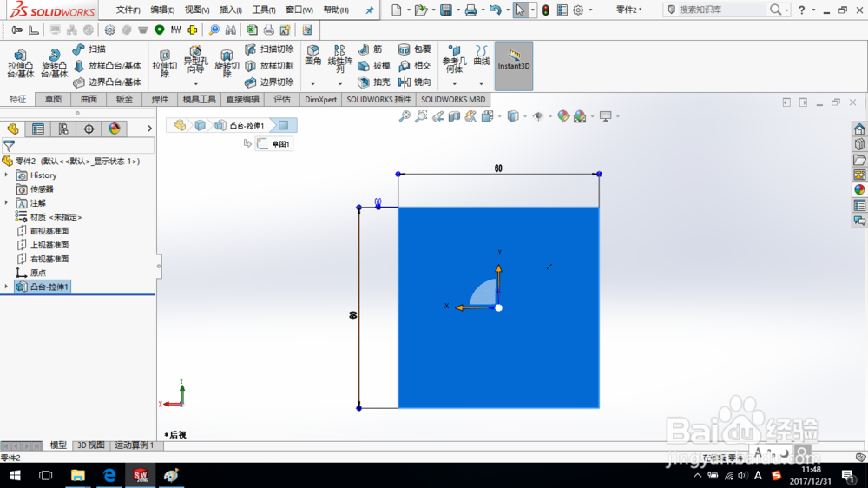Viewport: 868px width, 488px height.
Task: Click the Extruded Cut (拉伸切除) tool
Action: (x=164, y=63)
